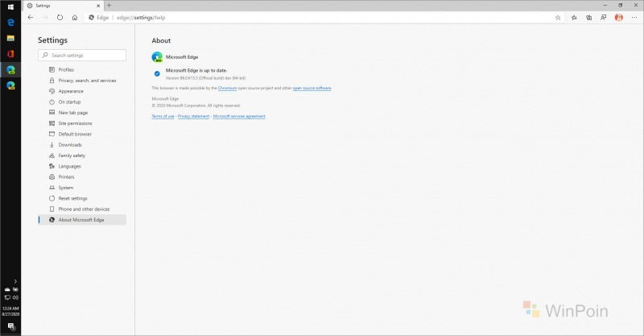Open a new tab with plus icon
This screenshot has height=336, width=644.
click(x=109, y=6)
